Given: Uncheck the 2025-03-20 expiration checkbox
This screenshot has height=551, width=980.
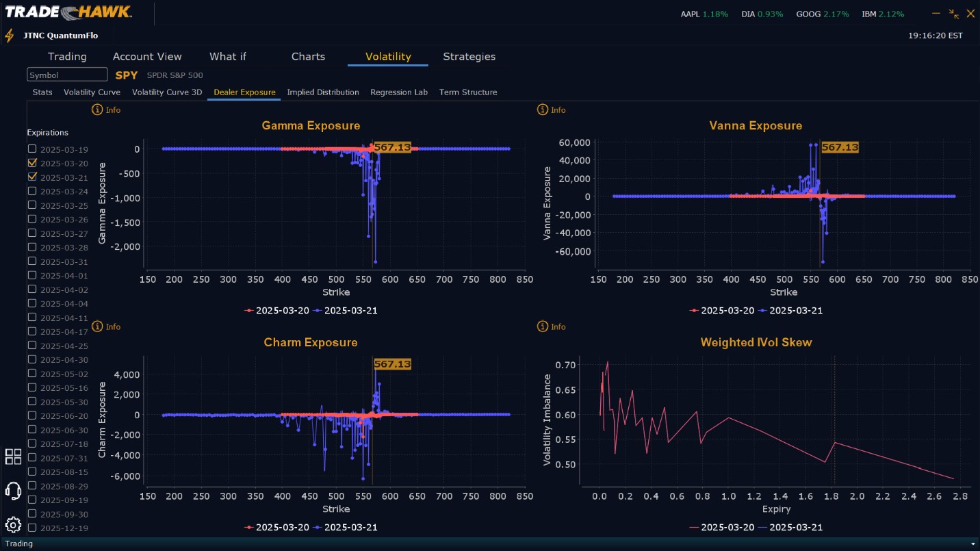Looking at the screenshot, I should [32, 163].
